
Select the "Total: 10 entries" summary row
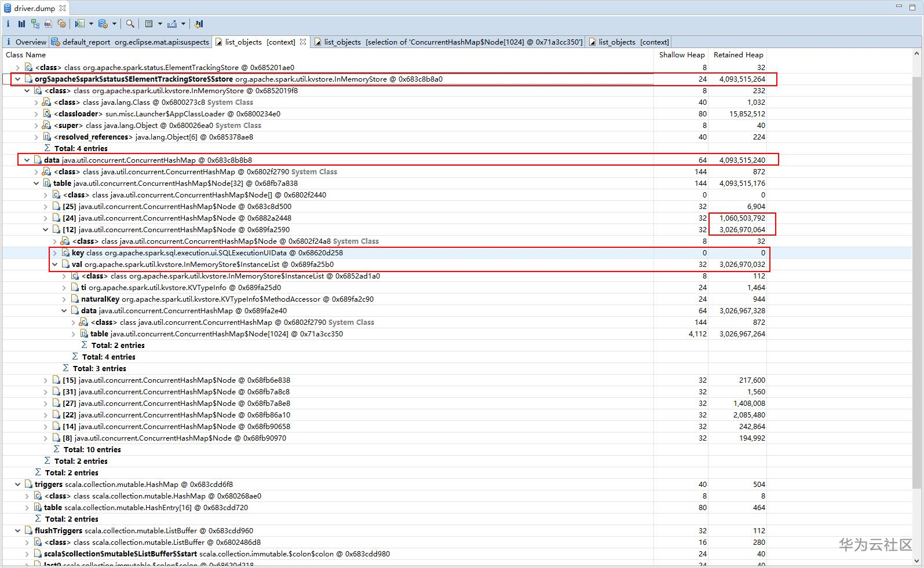click(x=384, y=450)
